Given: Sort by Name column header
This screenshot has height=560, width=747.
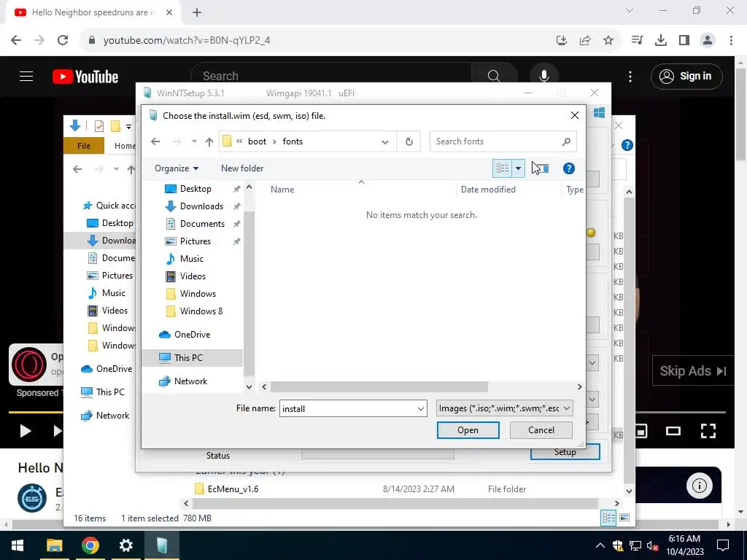Looking at the screenshot, I should pyautogui.click(x=282, y=190).
